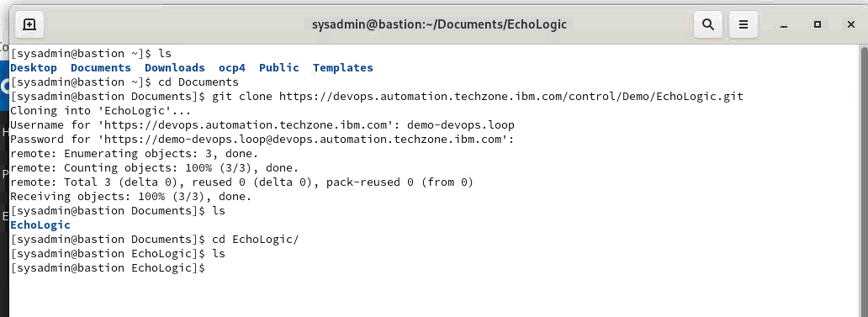Click the Desktop directory in ls output
868x317 pixels.
point(33,67)
